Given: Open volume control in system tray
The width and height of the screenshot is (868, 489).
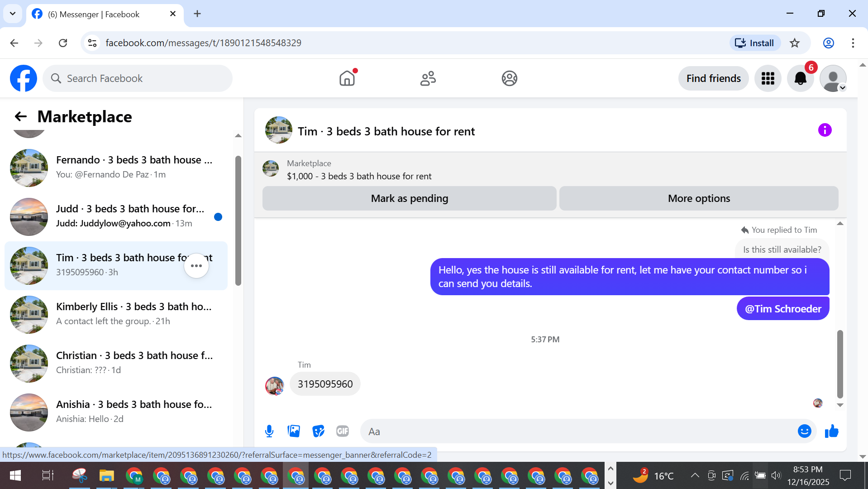Looking at the screenshot, I should pos(776,475).
